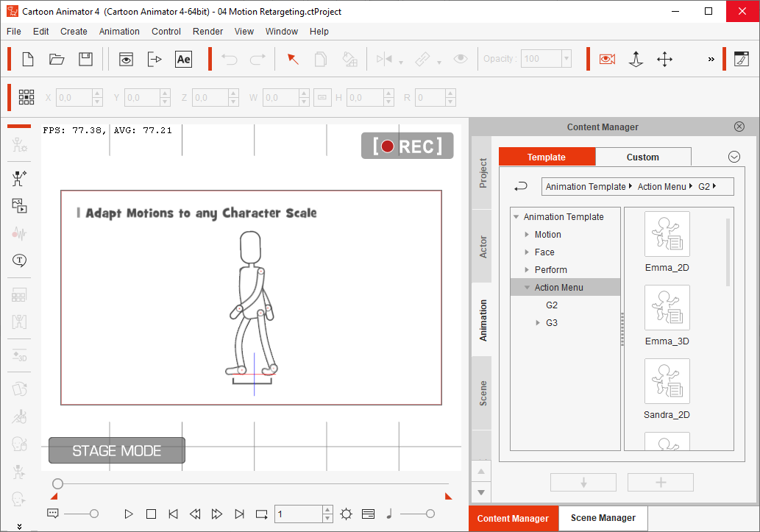Image resolution: width=760 pixels, height=532 pixels.
Task: Expand the Perform folder
Action: [x=527, y=269]
